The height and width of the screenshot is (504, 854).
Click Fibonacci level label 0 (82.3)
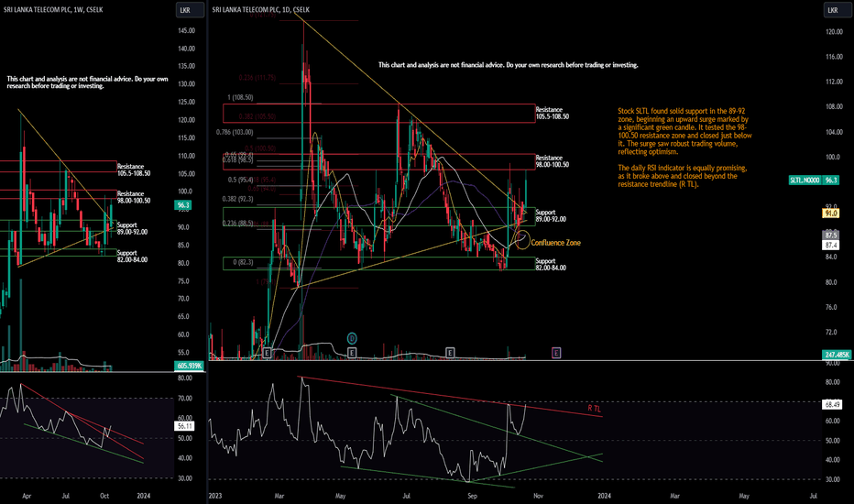tap(244, 262)
